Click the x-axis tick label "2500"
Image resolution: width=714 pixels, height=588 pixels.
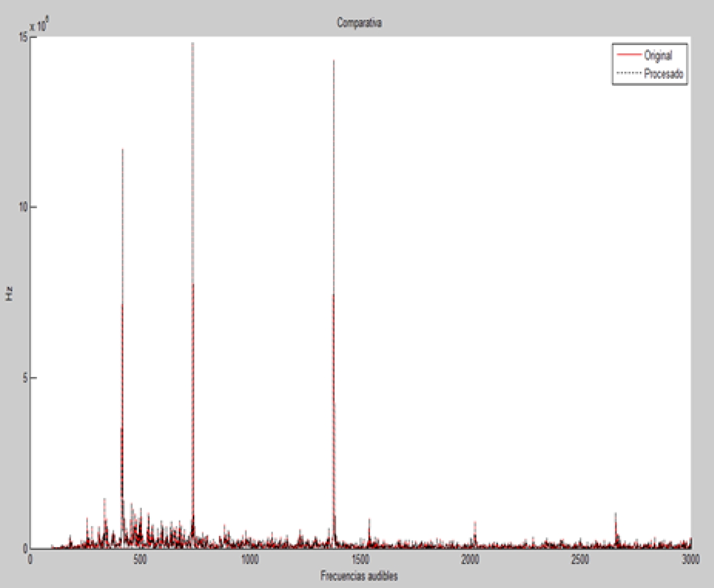coord(580,559)
